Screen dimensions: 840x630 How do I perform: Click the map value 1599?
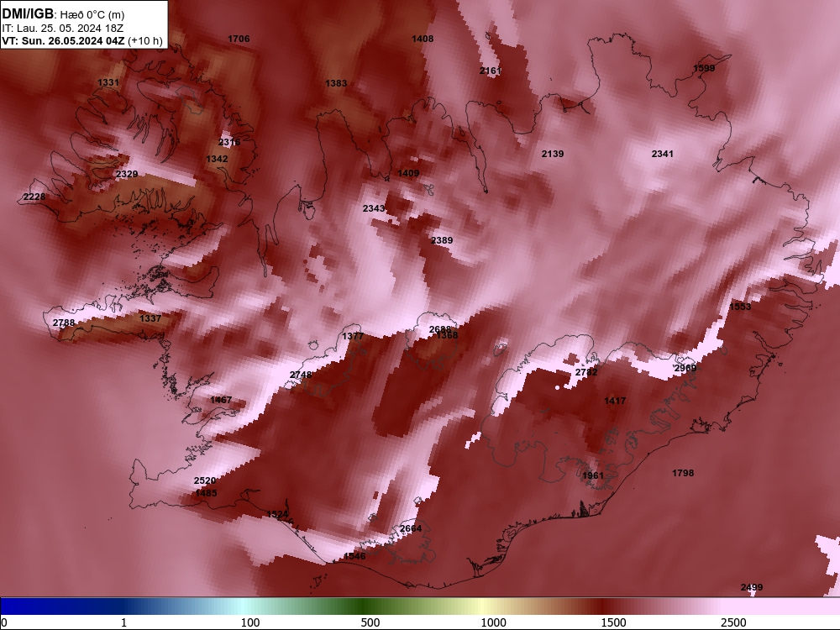[x=704, y=68]
